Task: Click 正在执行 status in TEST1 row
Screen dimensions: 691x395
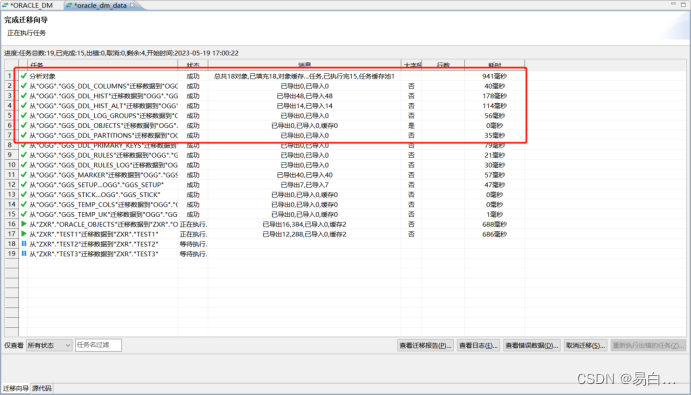Action: (193, 234)
